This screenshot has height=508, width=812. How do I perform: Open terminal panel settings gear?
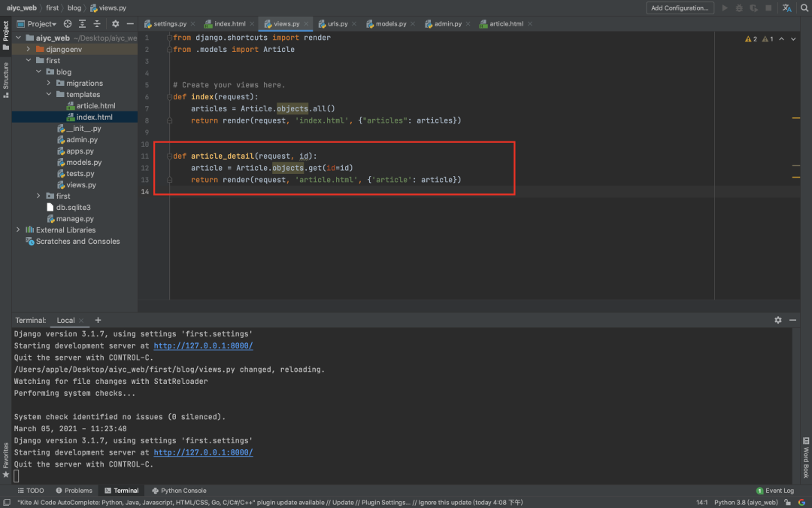pyautogui.click(x=778, y=320)
